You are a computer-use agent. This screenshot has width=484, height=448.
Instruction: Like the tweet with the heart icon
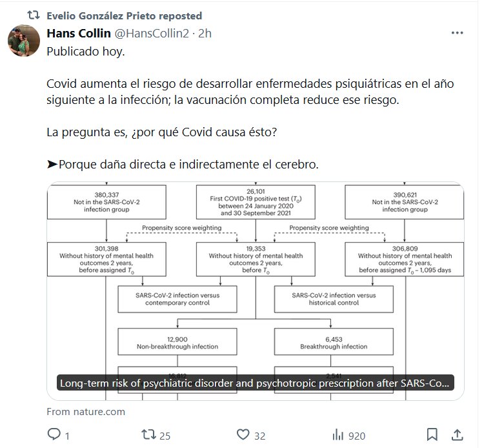[x=243, y=435]
